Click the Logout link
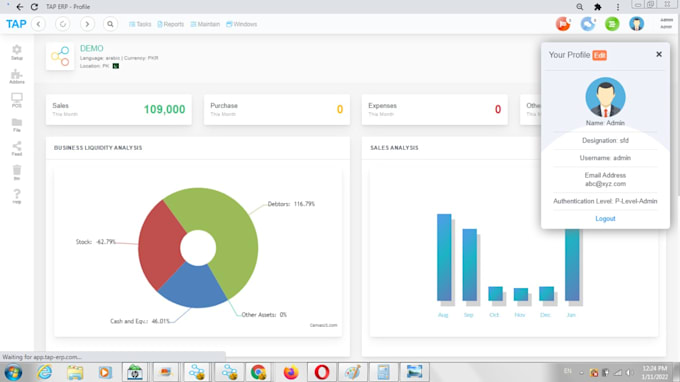680x382 pixels. coord(605,219)
